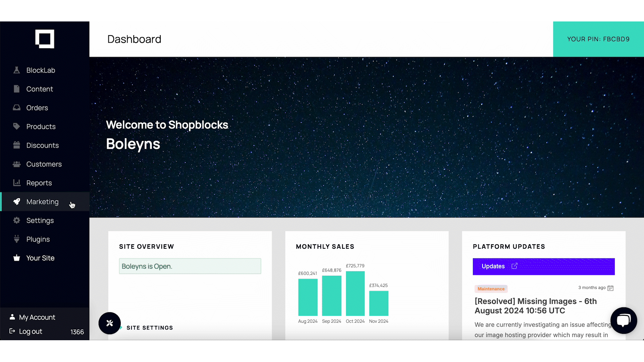Open Plugins using the plug icon
Screen dimensions: 644x362
[17, 239]
